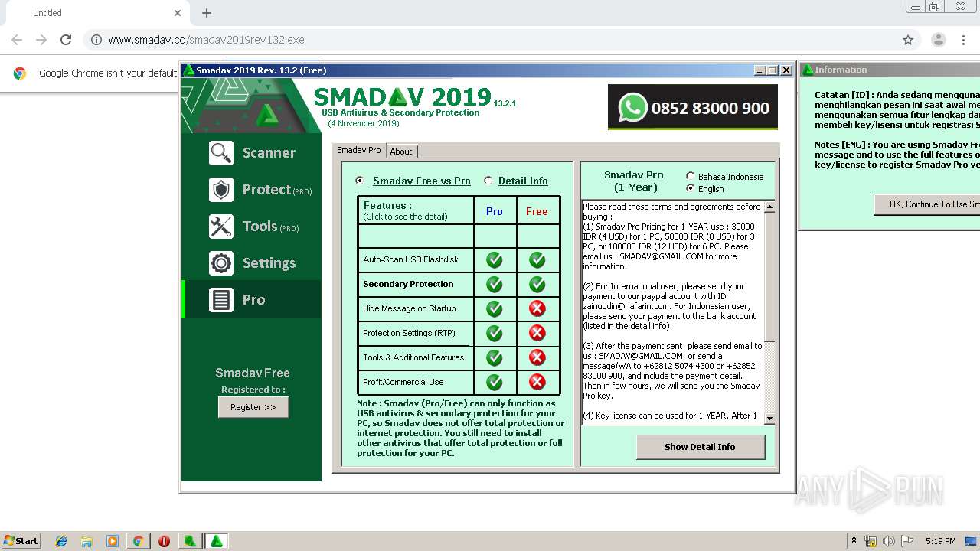Bookmark this page with star icon
Screen dimensions: 980x551
908,40
